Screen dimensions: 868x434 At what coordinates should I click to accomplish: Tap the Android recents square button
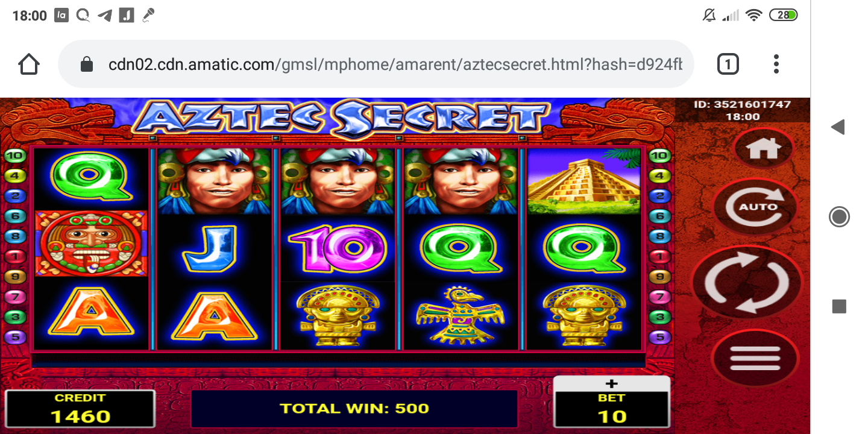(x=839, y=306)
